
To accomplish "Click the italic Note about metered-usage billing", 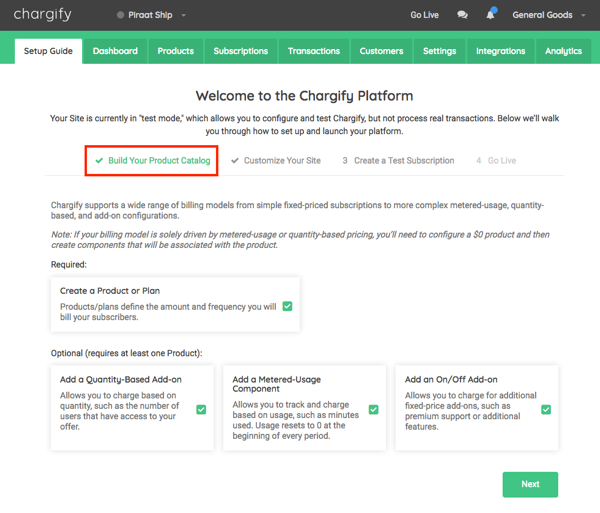I will coord(300,240).
